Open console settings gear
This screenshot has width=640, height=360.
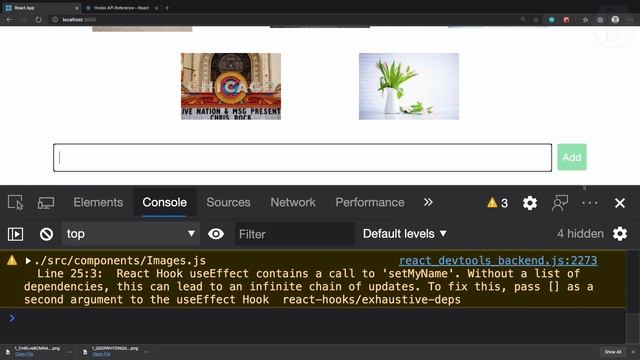pos(620,234)
